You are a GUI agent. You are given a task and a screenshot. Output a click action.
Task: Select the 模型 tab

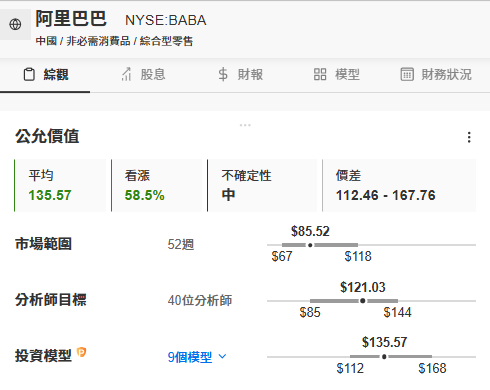point(337,75)
